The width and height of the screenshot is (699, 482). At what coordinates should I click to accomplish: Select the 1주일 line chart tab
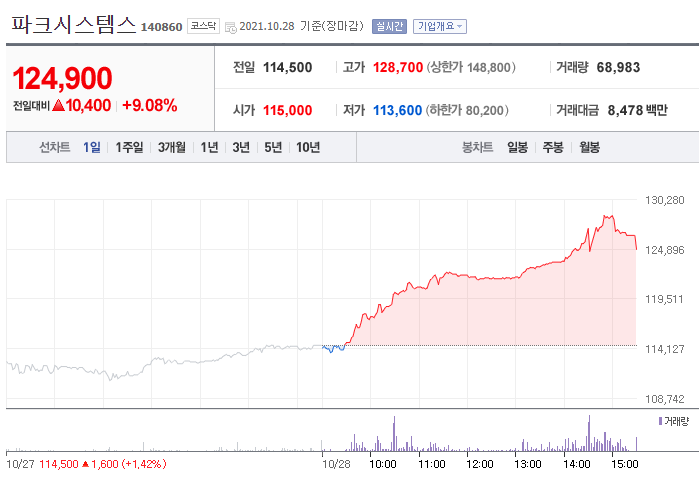[x=129, y=147]
